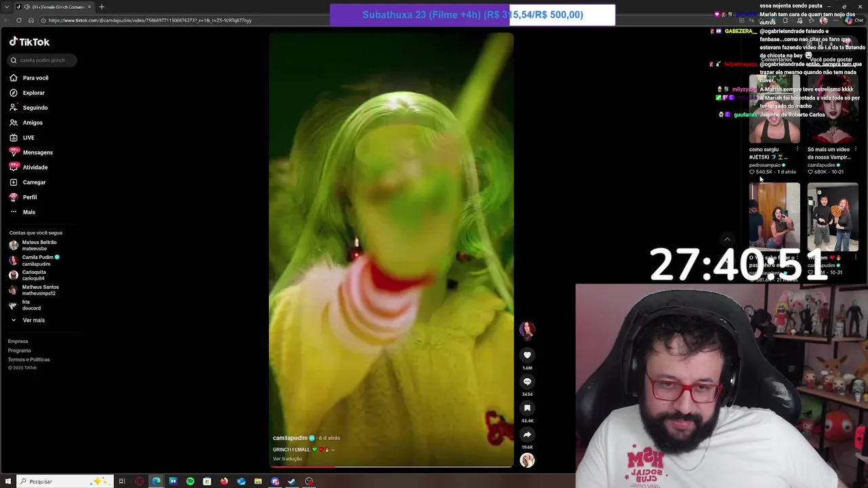
Task: Click pedrosampaio author name
Action: (x=765, y=165)
